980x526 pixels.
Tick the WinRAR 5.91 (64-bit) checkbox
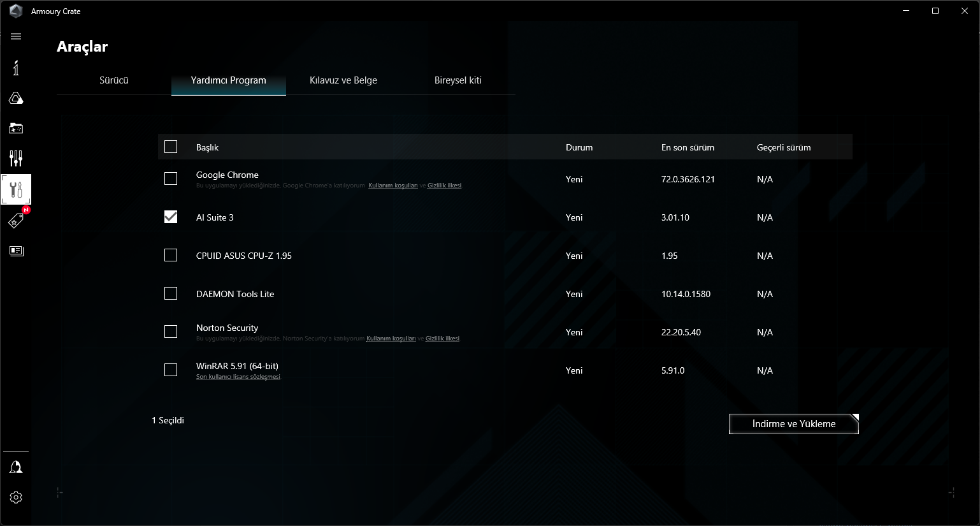pyautogui.click(x=171, y=370)
